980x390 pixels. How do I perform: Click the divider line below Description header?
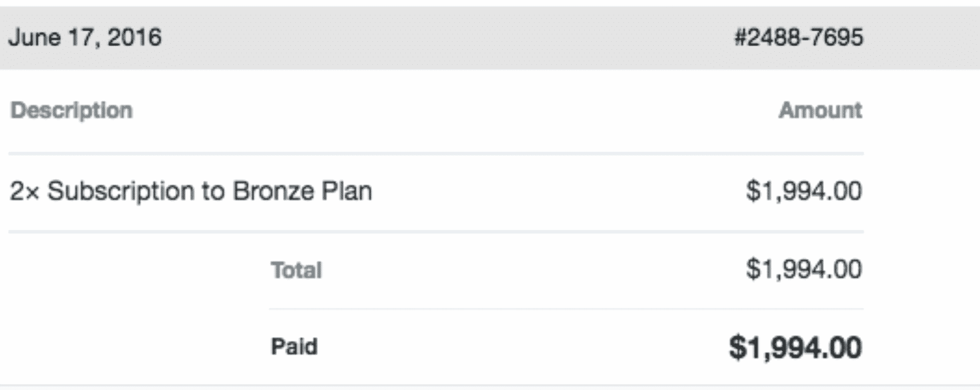pyautogui.click(x=436, y=154)
